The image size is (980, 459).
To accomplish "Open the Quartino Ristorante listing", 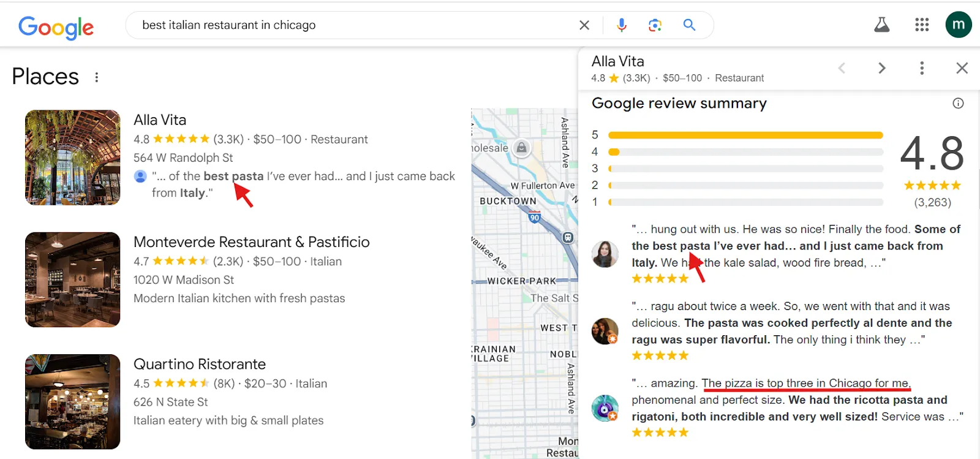I will point(200,365).
